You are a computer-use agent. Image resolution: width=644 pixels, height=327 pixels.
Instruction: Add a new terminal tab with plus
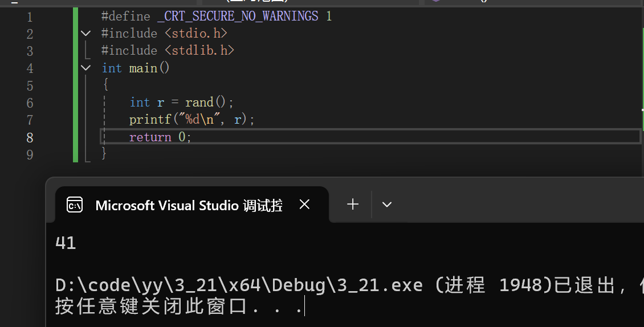click(353, 204)
